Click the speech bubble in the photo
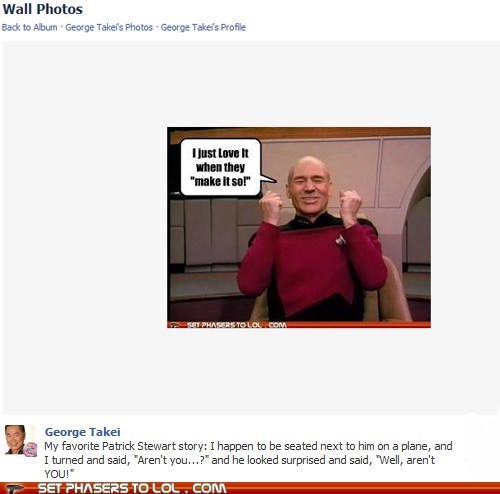Image resolution: width=500 pixels, height=494 pixels. [x=221, y=167]
